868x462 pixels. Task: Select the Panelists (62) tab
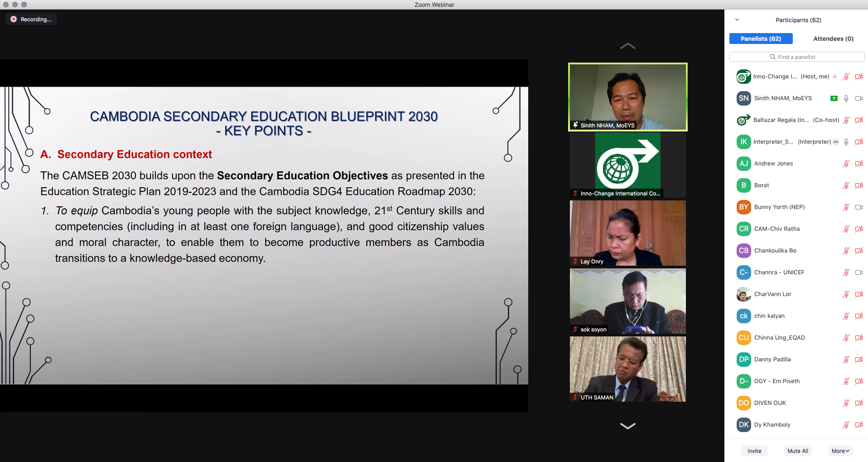tap(761, 39)
